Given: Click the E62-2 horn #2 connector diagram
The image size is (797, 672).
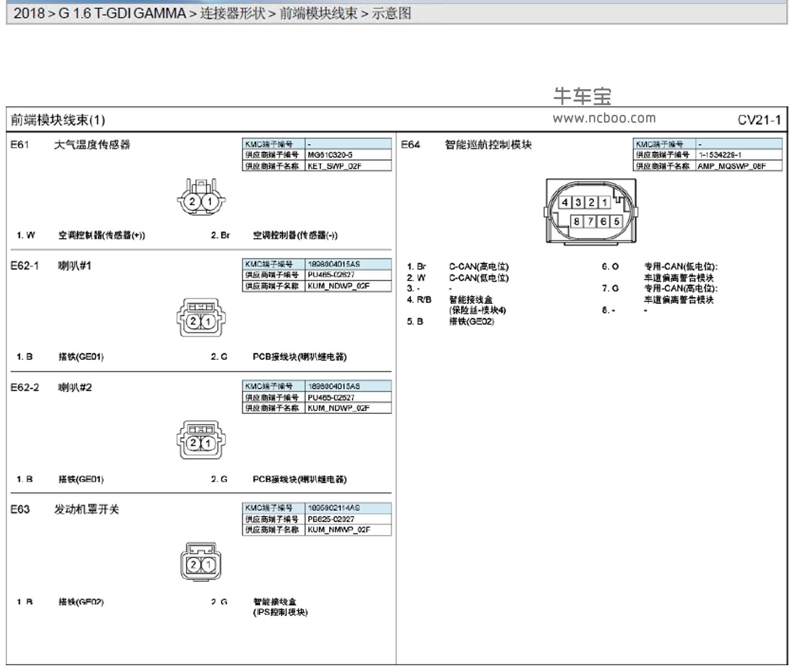Looking at the screenshot, I should click(201, 439).
